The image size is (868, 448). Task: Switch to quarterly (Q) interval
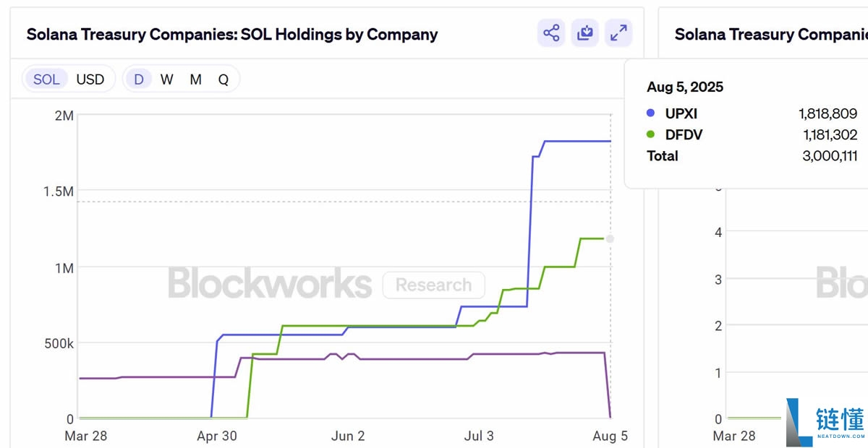[224, 79]
